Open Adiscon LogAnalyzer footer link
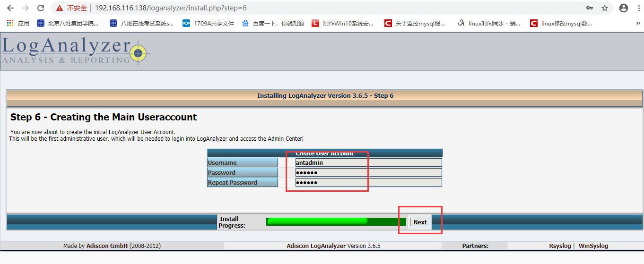 (x=316, y=246)
